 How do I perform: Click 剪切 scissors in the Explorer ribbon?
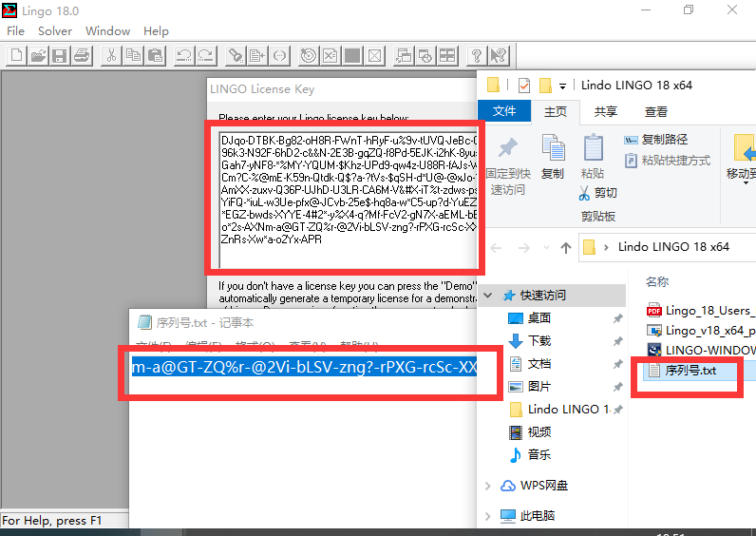[597, 193]
